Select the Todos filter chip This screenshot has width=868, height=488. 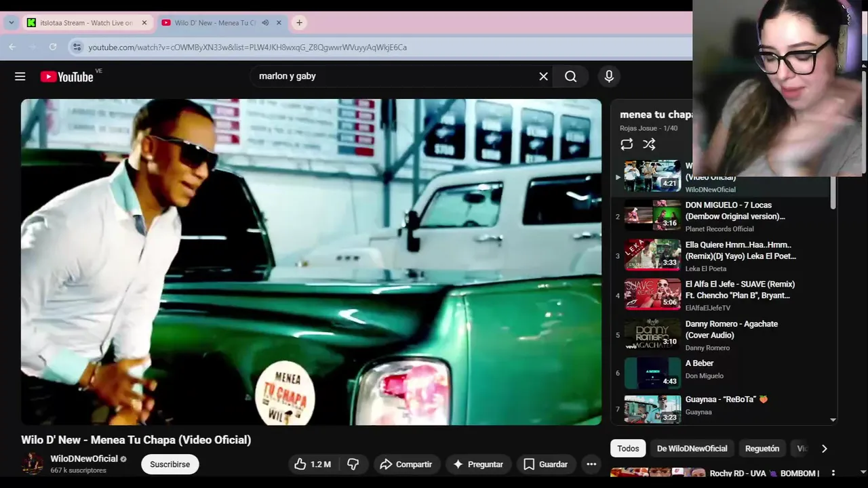[x=628, y=449]
